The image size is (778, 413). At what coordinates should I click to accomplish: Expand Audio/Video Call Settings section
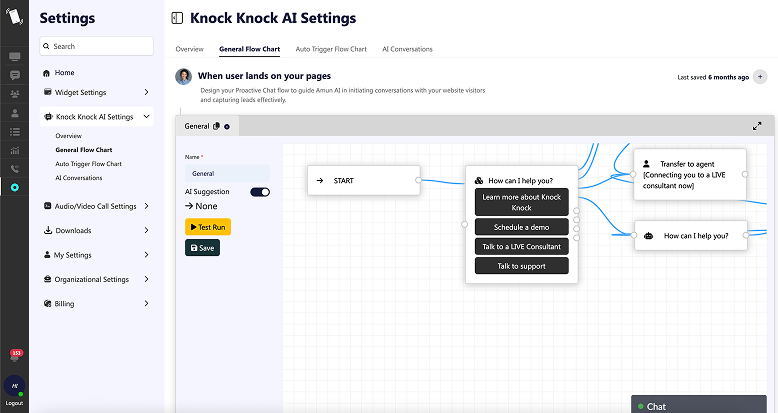coord(146,206)
